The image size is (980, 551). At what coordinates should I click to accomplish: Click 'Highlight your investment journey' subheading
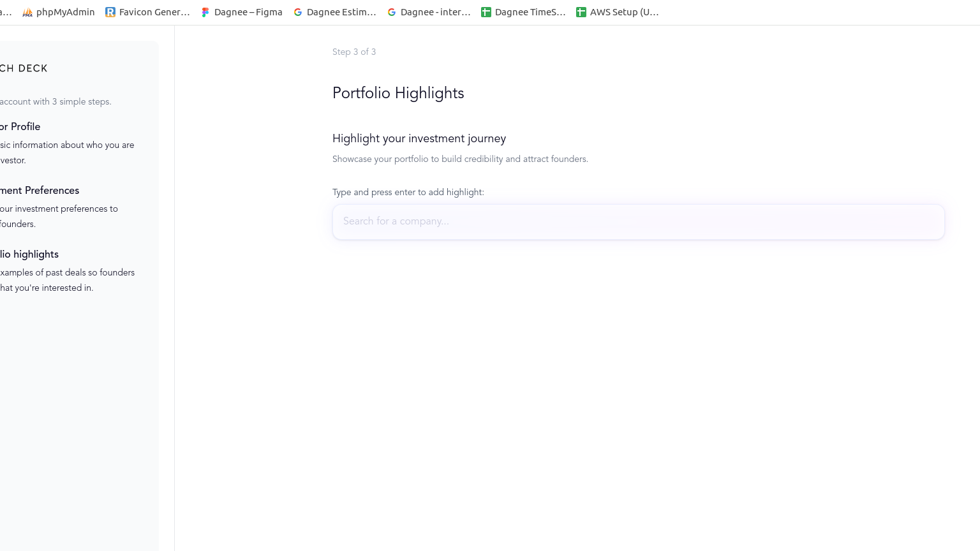[419, 138]
